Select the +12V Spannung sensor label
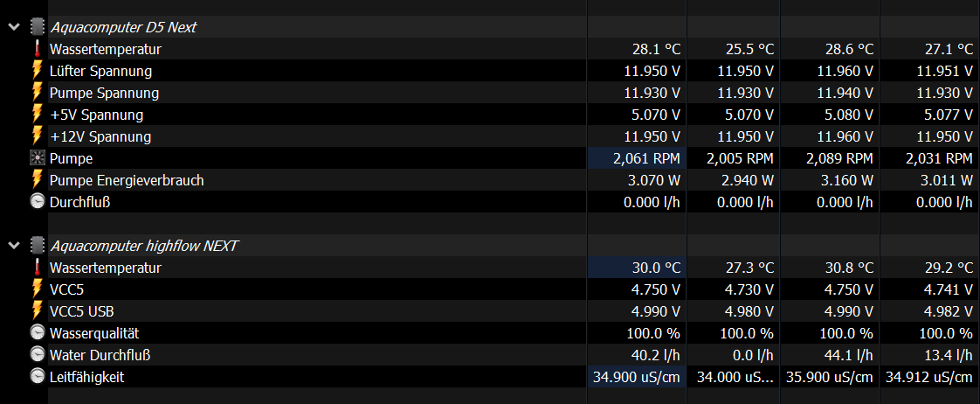The image size is (980, 404). coord(100,137)
